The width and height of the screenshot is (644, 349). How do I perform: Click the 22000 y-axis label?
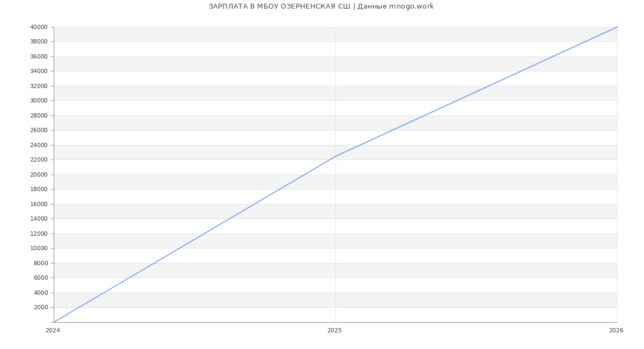pyautogui.click(x=39, y=160)
